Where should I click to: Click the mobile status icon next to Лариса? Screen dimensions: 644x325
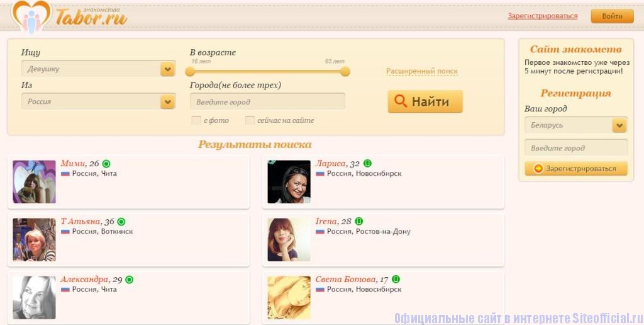pyautogui.click(x=367, y=164)
